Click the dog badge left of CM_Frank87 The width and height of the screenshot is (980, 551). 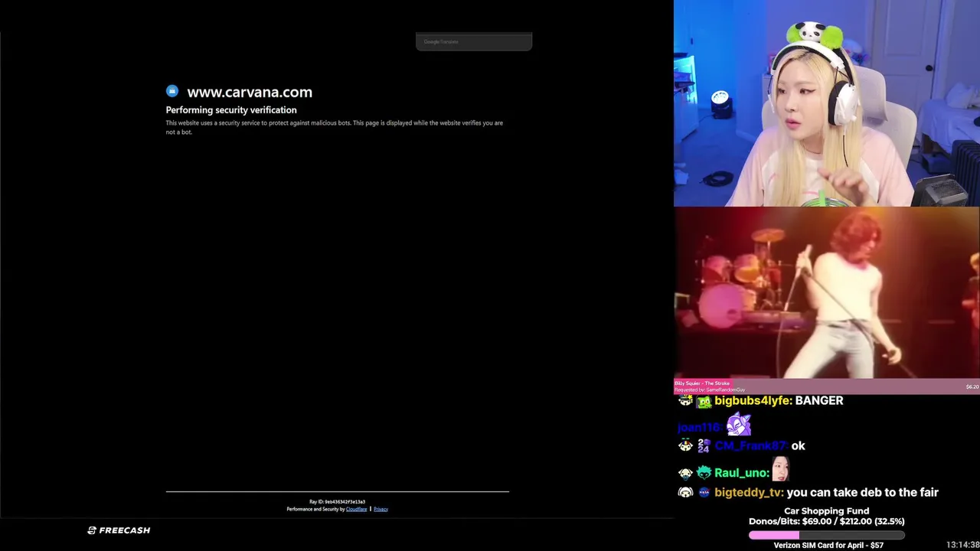point(685,445)
